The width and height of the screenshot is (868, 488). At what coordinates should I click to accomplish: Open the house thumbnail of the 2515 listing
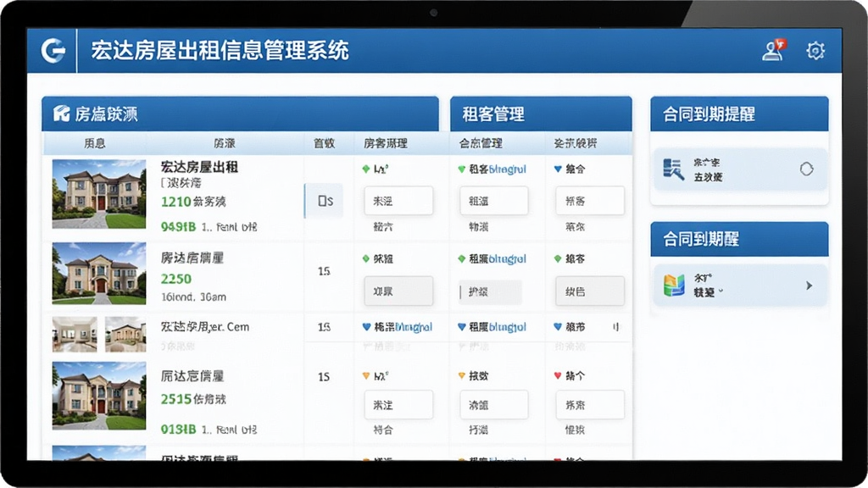click(x=99, y=396)
